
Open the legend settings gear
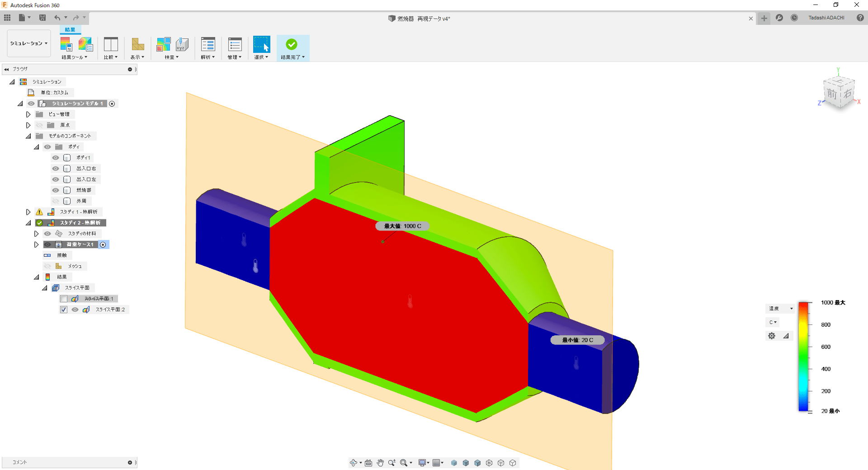coord(771,336)
